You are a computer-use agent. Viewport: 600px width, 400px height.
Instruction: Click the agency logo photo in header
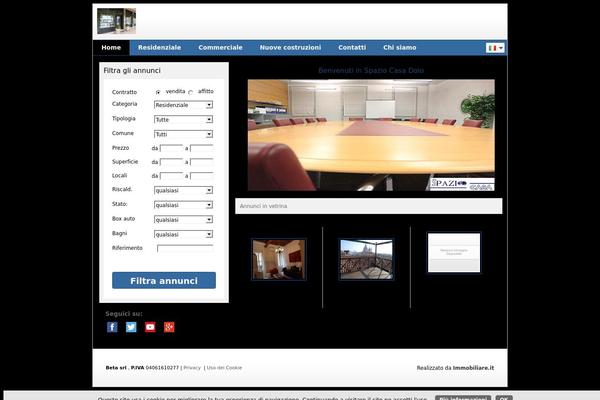(x=116, y=21)
